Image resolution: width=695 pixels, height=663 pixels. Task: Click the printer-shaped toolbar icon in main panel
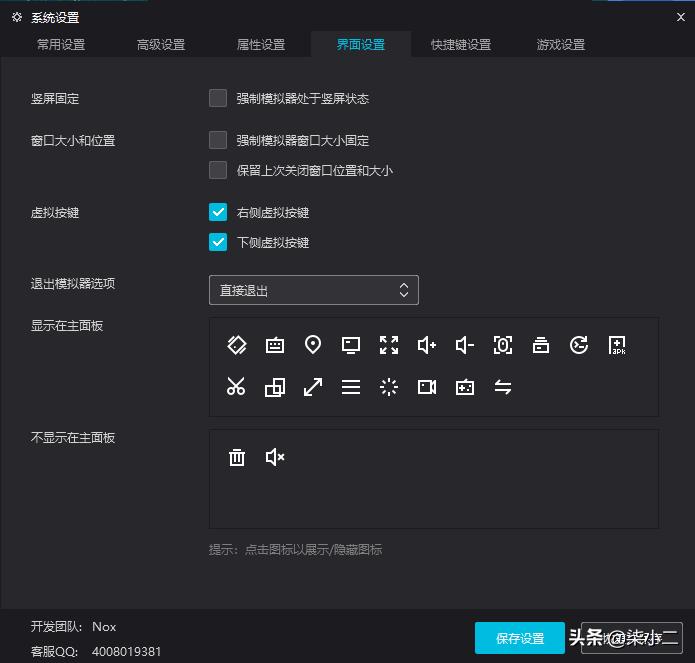(541, 345)
